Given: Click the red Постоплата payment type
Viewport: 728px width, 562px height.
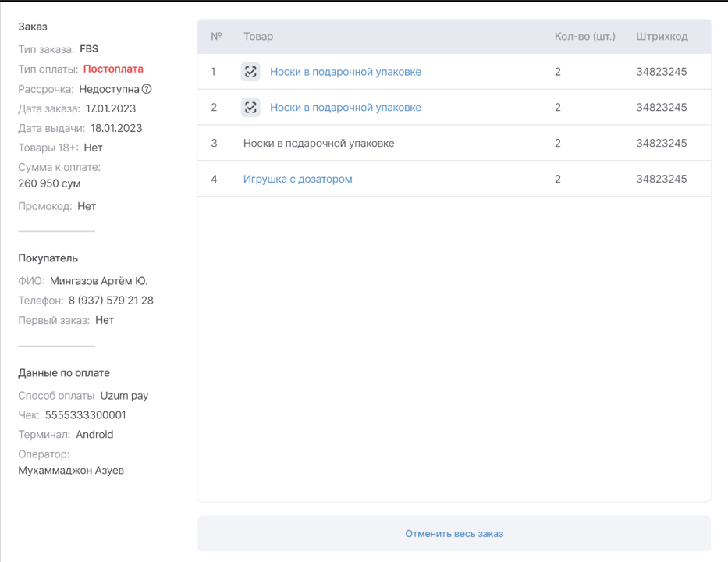Looking at the screenshot, I should pyautogui.click(x=113, y=69).
